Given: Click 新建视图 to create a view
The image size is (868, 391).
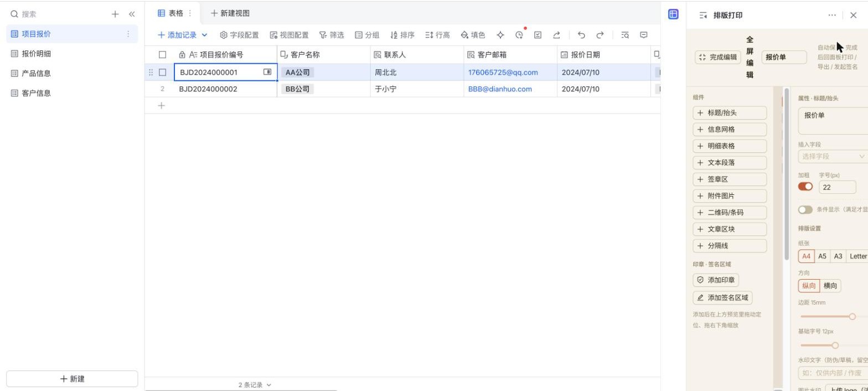Looking at the screenshot, I should pyautogui.click(x=230, y=13).
